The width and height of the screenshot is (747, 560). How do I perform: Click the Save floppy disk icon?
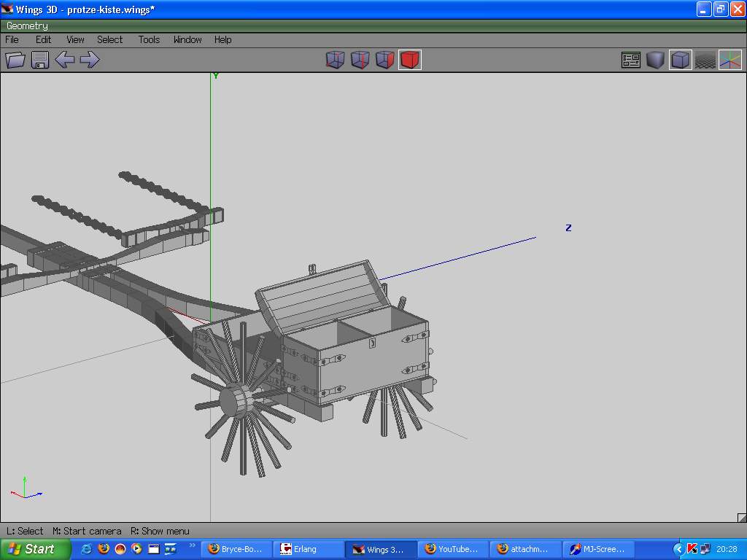(40, 60)
